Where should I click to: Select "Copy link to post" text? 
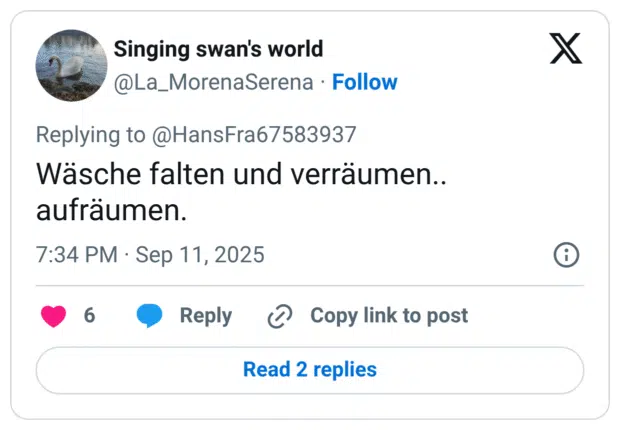click(388, 316)
